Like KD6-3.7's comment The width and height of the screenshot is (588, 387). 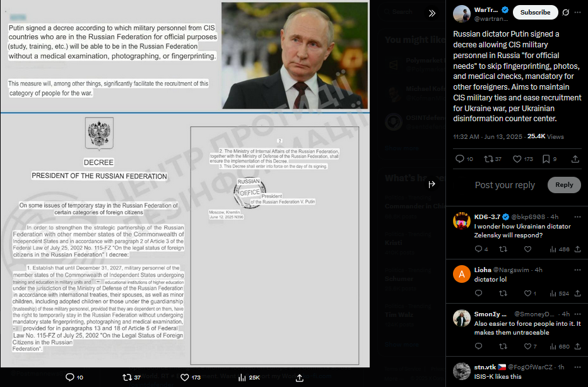[527, 249]
